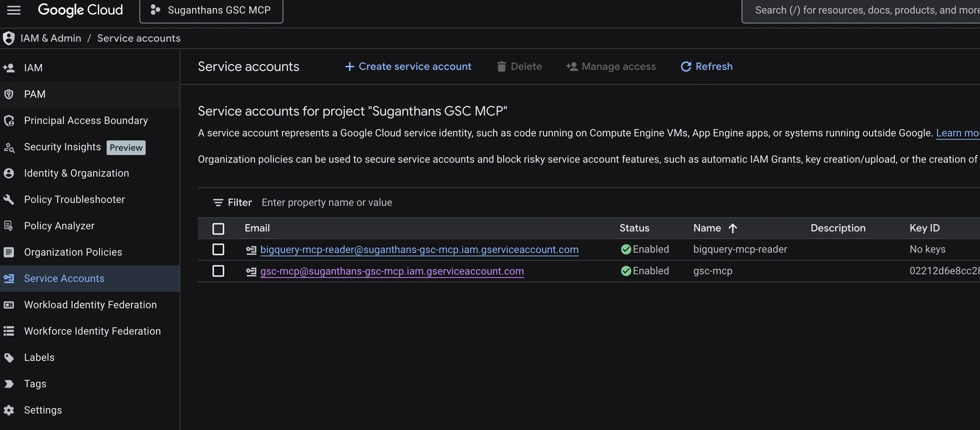Click the key icon beside gsc-mcp email
The height and width of the screenshot is (430, 980).
251,272
